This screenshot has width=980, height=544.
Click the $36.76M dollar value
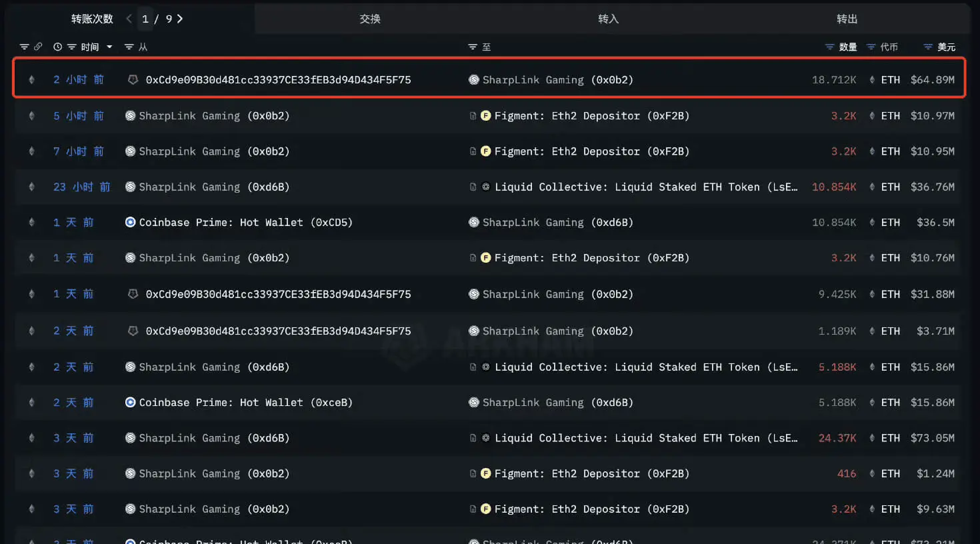click(933, 187)
